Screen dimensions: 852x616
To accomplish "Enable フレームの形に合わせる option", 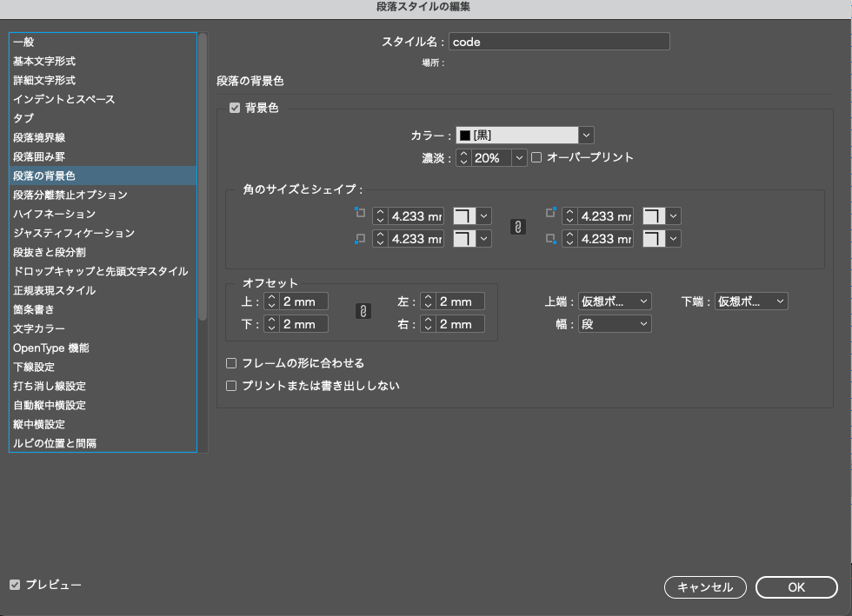I will [x=230, y=363].
